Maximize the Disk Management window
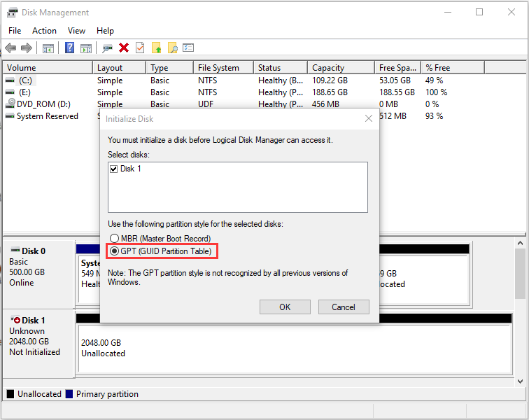Screen dimensions: 529x420 point(479,13)
